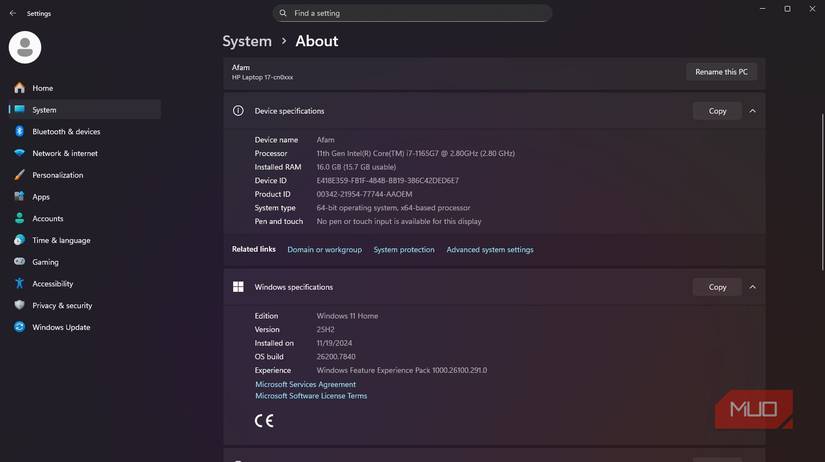825x462 pixels.
Task: Open Time & language settings
Action: tap(85, 240)
